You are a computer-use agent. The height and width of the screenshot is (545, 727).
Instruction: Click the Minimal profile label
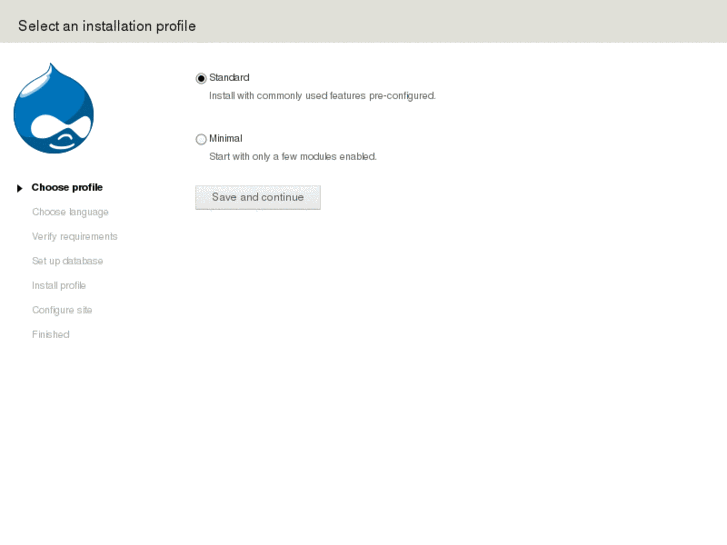point(226,139)
